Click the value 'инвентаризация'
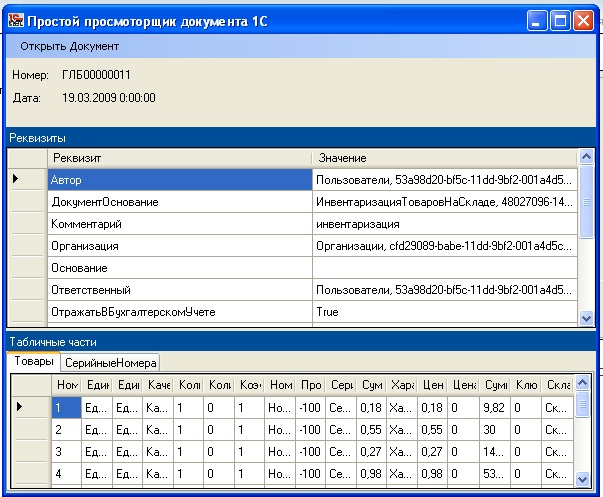Screen dimensions: 603x497 [x=445, y=223]
